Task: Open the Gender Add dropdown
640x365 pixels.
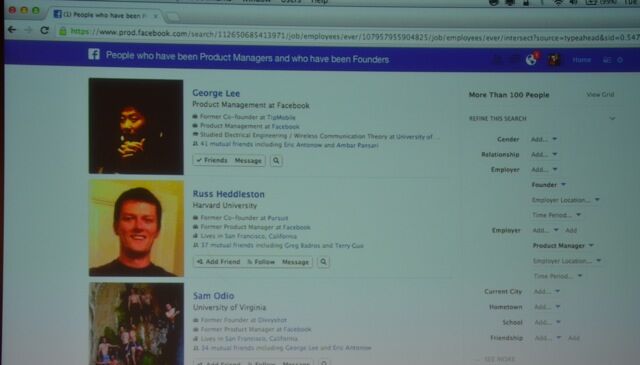Action: [544, 139]
